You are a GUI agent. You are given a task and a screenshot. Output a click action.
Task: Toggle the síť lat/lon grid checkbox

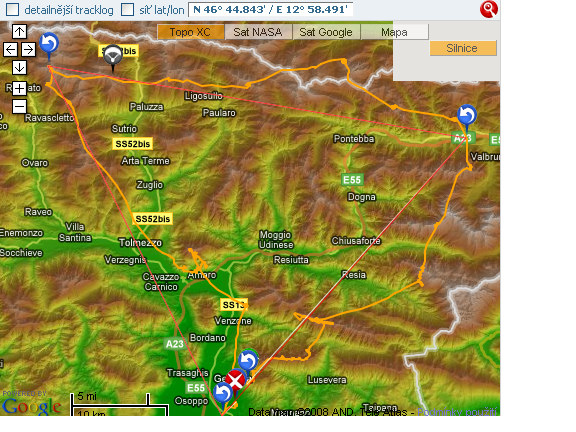coord(127,10)
